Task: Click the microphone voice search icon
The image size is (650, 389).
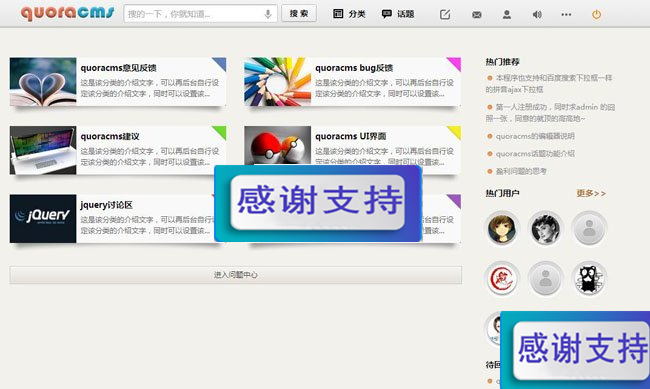Action: (x=268, y=14)
